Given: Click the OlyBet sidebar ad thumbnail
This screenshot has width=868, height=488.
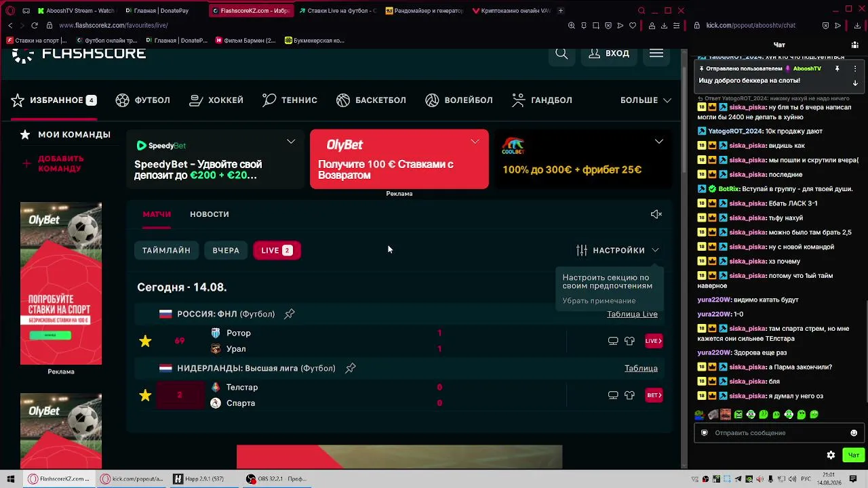Looking at the screenshot, I should (x=61, y=283).
